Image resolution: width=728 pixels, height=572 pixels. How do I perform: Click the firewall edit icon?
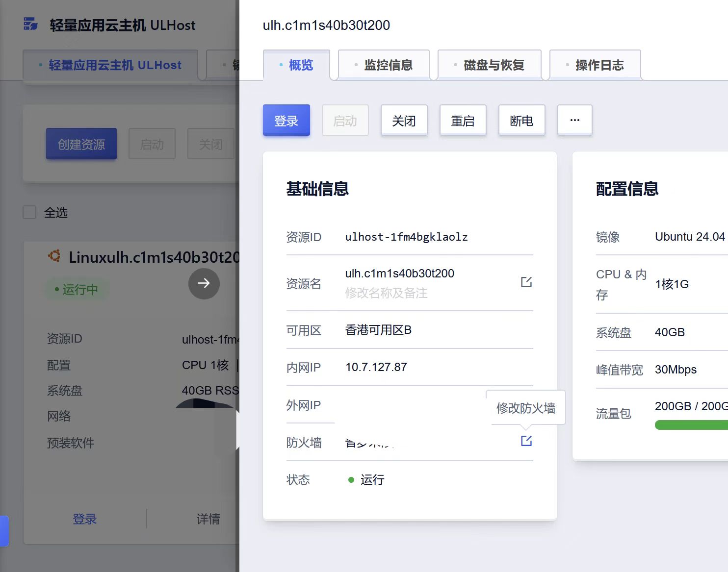[526, 441]
